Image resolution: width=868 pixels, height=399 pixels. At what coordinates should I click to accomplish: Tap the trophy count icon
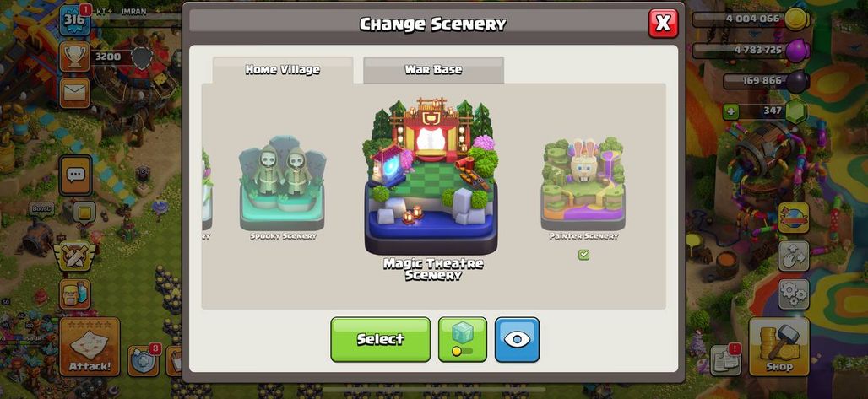(x=75, y=57)
